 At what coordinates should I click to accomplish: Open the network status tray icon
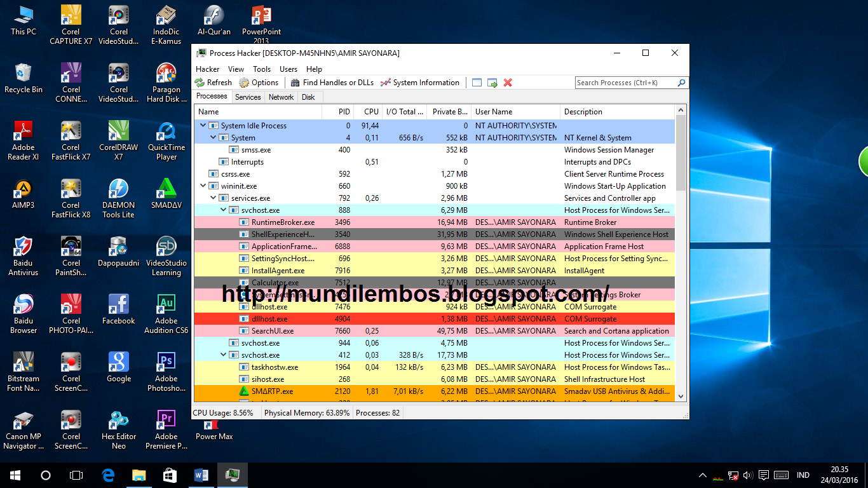pyautogui.click(x=733, y=475)
